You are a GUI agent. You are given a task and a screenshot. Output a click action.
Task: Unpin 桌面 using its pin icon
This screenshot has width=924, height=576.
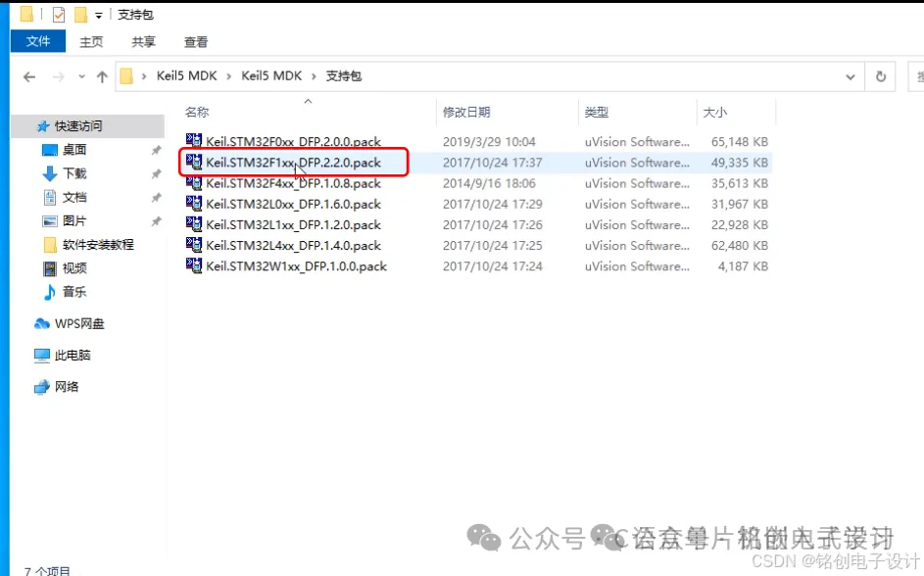point(156,150)
